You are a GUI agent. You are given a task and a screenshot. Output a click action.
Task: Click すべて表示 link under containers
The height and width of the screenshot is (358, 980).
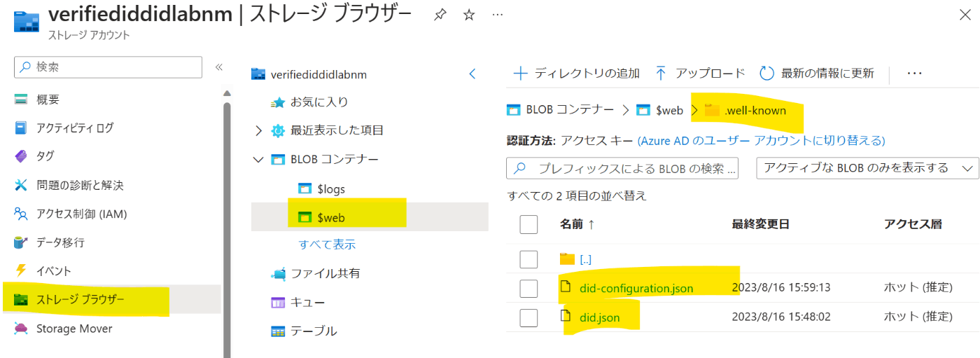(x=327, y=245)
